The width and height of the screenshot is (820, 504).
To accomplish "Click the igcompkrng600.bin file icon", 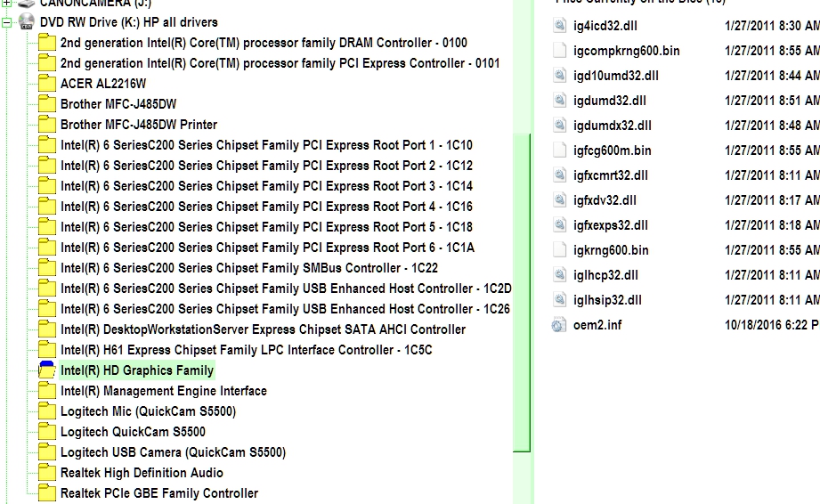I will pyautogui.click(x=559, y=50).
